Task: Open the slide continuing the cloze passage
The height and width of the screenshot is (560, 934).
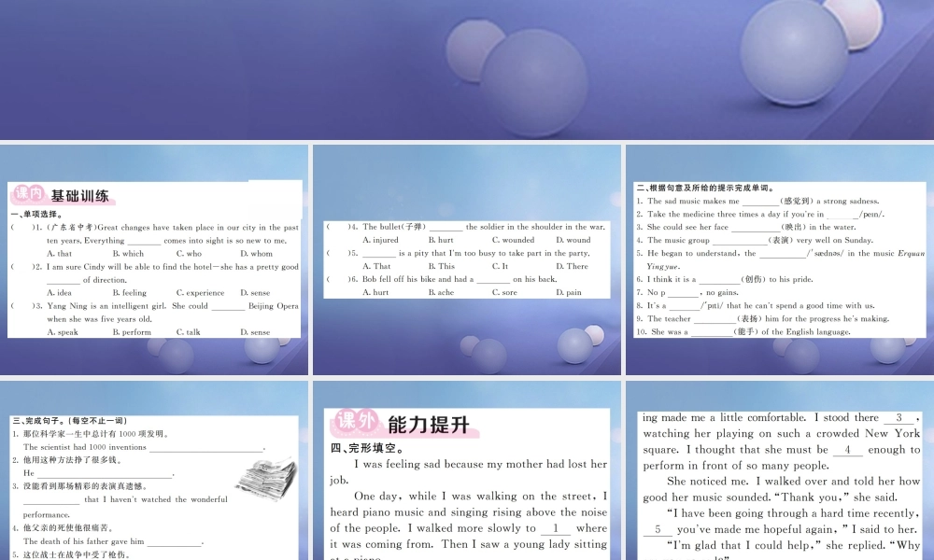Action: [x=780, y=470]
